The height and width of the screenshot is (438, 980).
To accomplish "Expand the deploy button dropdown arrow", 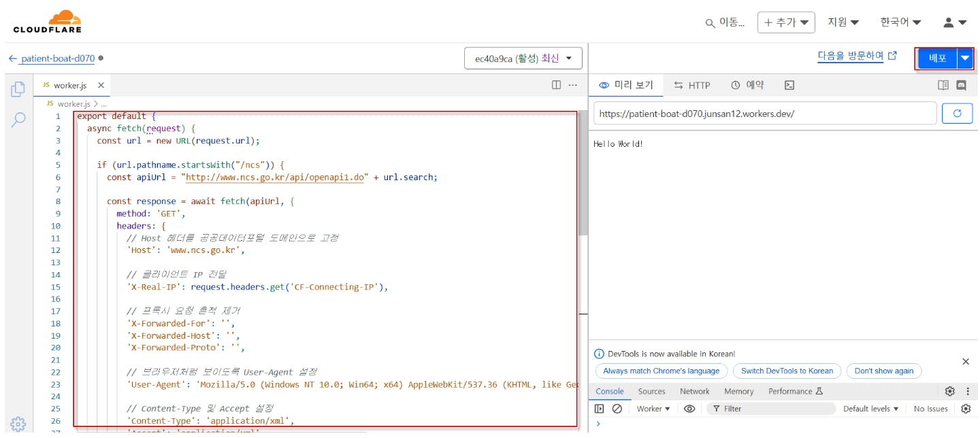I will 964,58.
